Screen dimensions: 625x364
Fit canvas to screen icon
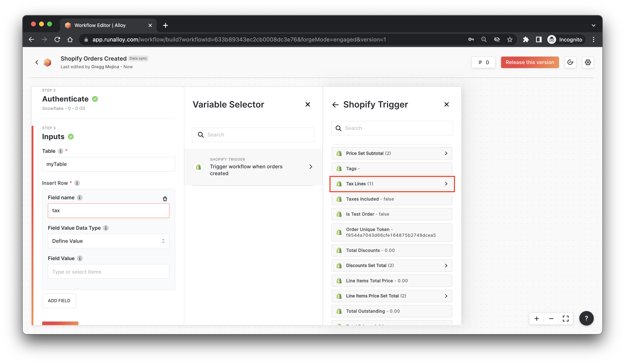[x=565, y=319]
